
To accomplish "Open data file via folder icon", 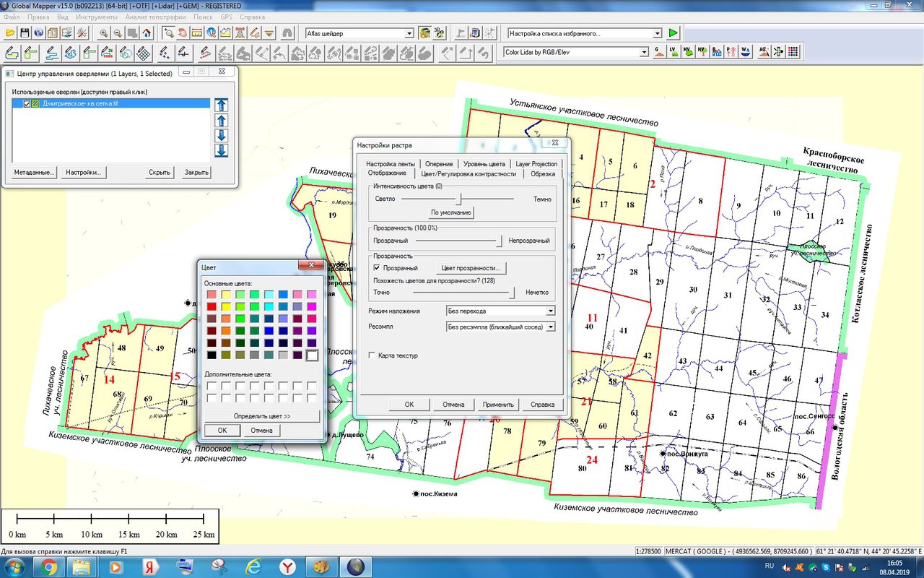I will click(10, 33).
